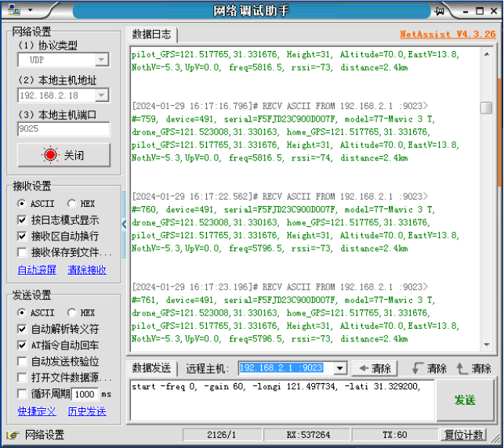This screenshot has height=448, width=504.
Task: Enable 循环周期 checkbox
Action: tap(22, 394)
